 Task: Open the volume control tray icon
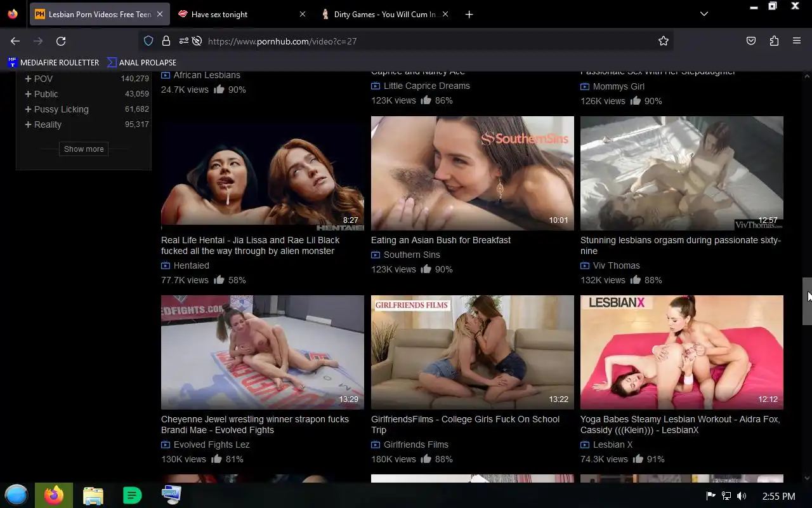[x=742, y=496]
